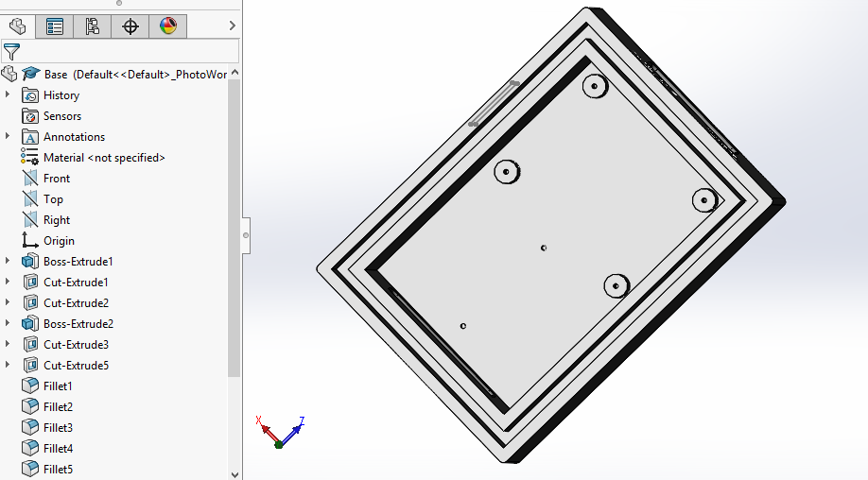Select the Boss-Extrude2 label
The width and height of the screenshot is (868, 480).
point(78,323)
